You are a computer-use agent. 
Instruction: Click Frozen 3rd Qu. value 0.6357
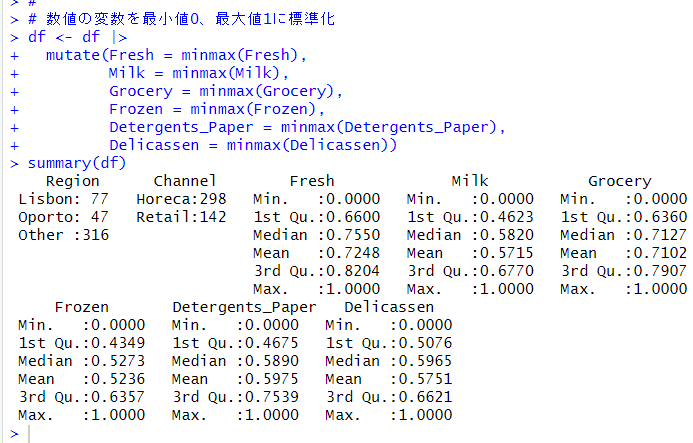(x=118, y=397)
